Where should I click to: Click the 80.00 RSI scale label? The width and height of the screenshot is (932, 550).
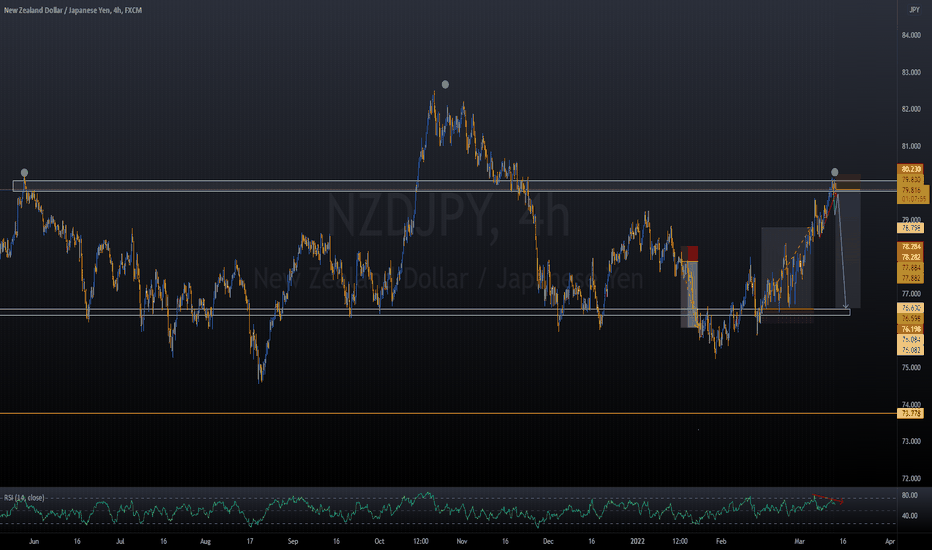click(909, 495)
